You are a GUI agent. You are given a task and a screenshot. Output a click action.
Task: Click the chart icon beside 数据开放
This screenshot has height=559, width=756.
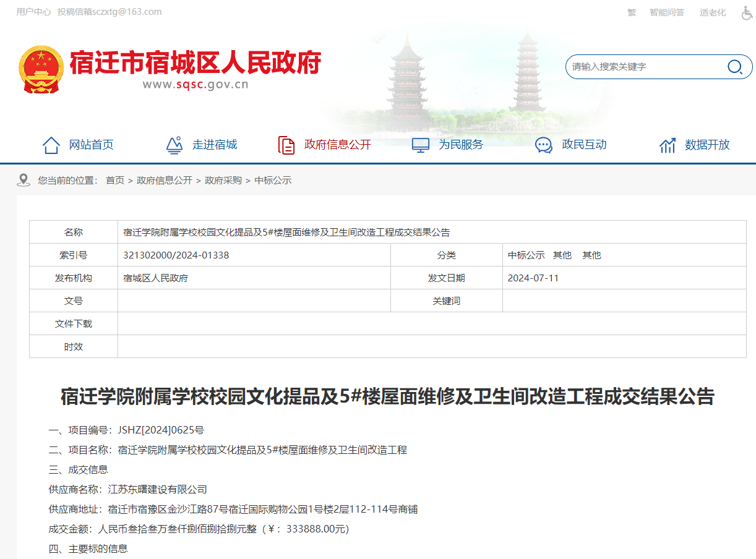tap(668, 145)
